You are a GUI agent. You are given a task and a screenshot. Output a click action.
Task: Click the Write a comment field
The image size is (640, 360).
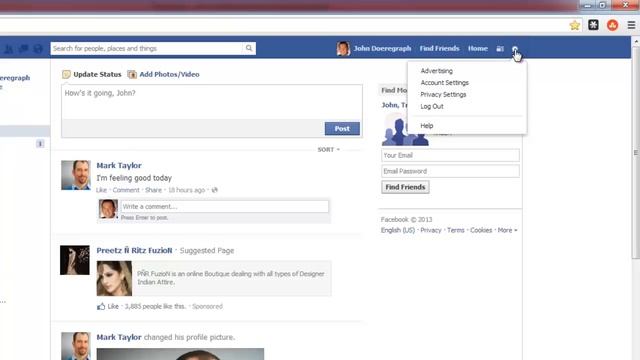click(224, 207)
